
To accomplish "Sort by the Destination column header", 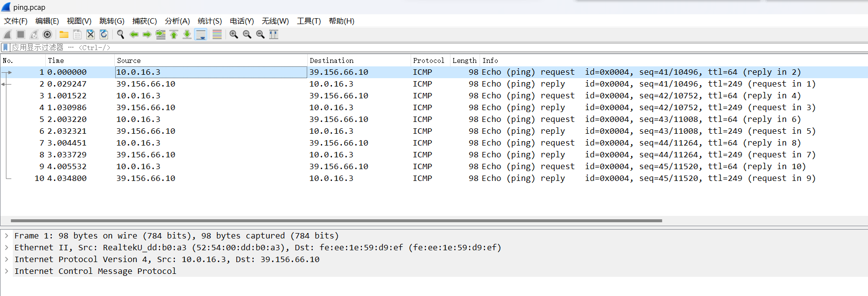I will pyautogui.click(x=359, y=60).
